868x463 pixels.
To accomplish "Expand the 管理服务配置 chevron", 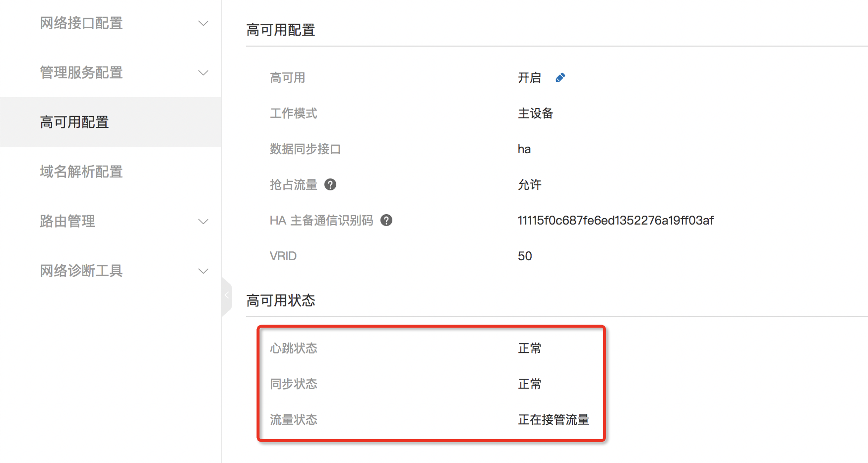I will (x=203, y=73).
